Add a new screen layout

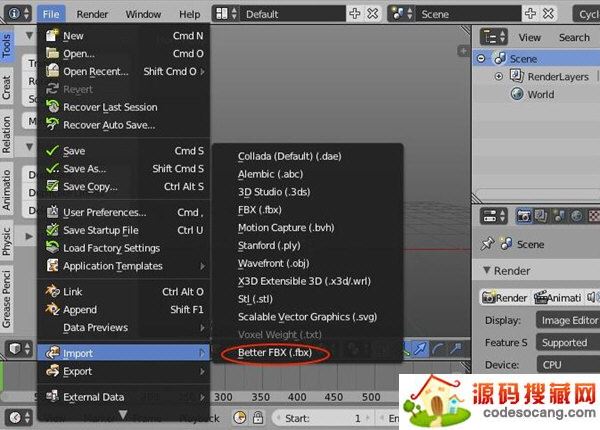355,14
